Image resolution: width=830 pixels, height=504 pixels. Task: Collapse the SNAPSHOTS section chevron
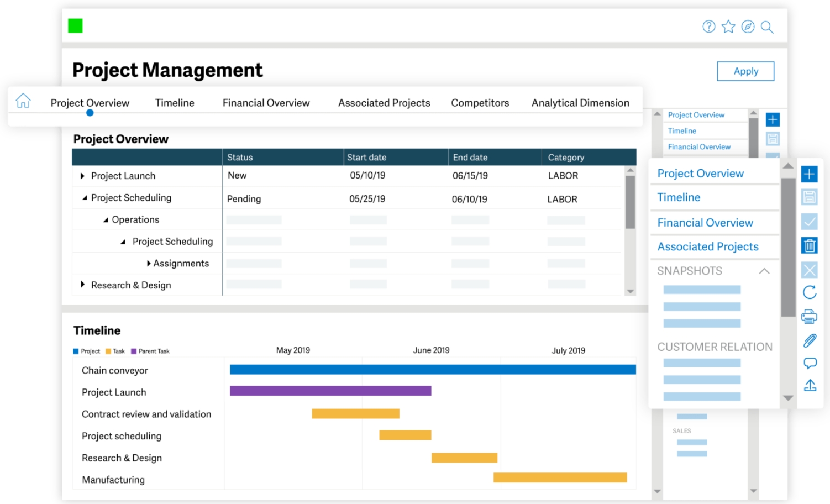pos(764,271)
